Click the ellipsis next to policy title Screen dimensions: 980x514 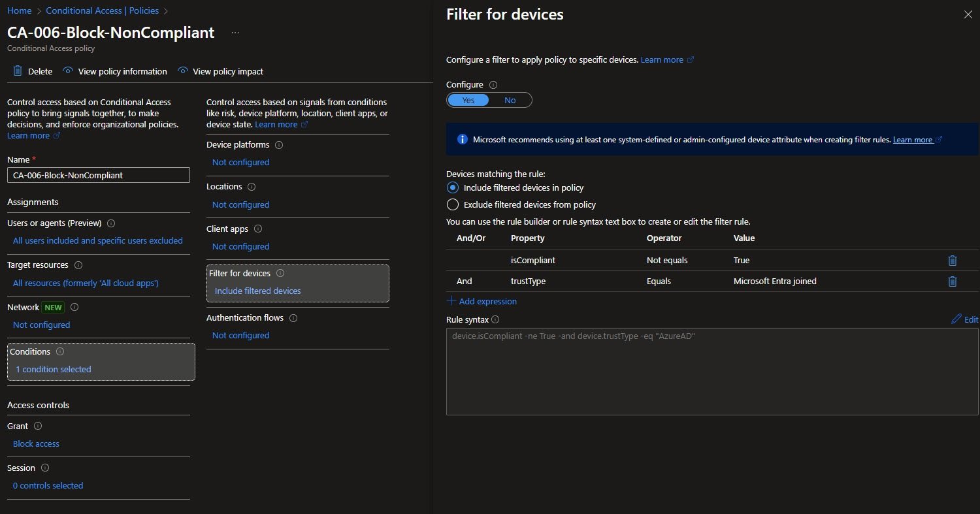tap(235, 33)
